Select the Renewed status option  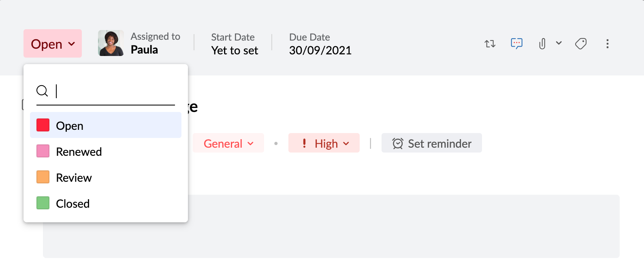tap(79, 151)
